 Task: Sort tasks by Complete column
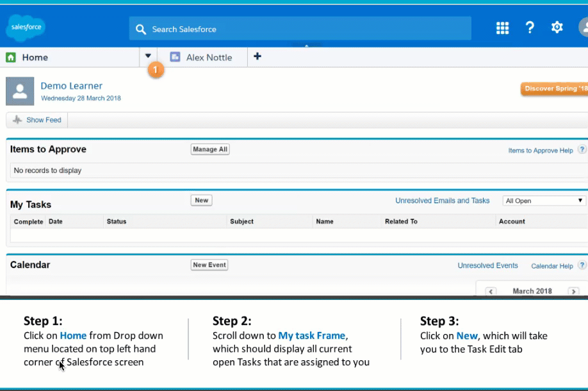click(x=28, y=222)
